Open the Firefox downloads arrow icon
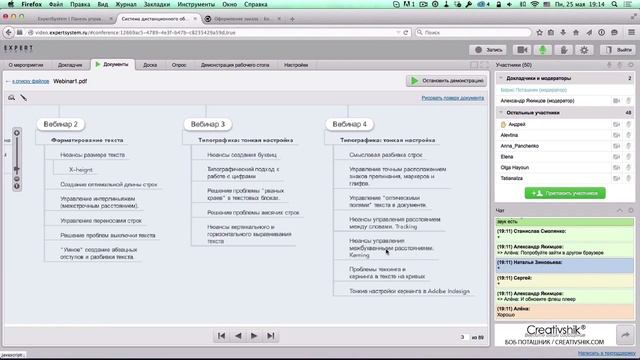Image resolution: width=640 pixels, height=360 pixels. (563, 32)
